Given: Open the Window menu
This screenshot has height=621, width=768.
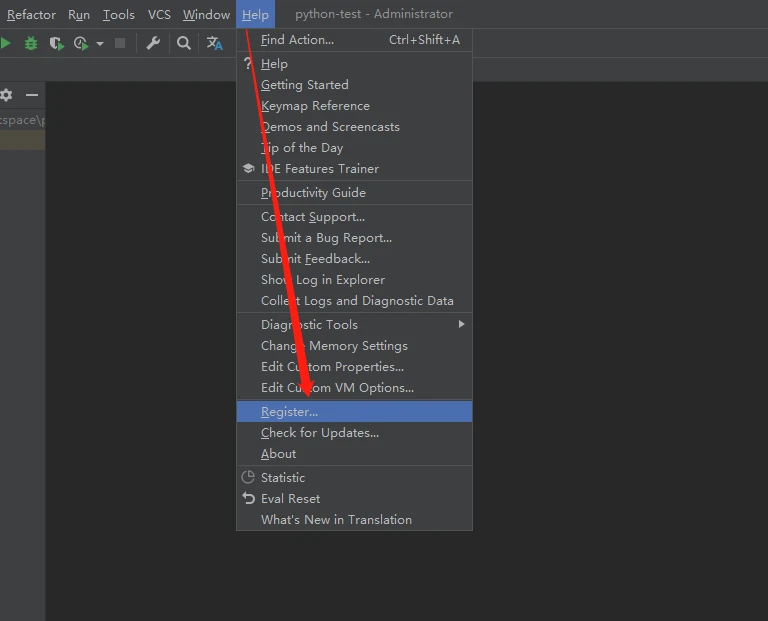Looking at the screenshot, I should (206, 14).
